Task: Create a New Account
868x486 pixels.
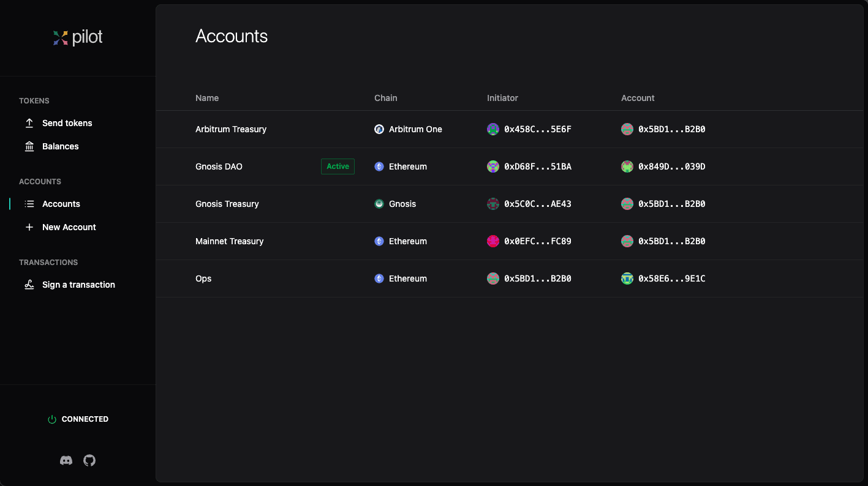Action: (x=69, y=227)
